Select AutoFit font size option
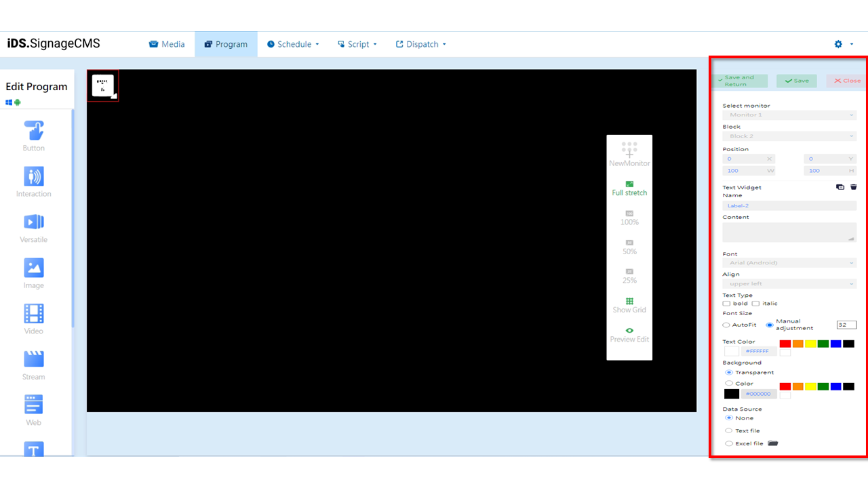The height and width of the screenshot is (488, 868). [x=726, y=325]
